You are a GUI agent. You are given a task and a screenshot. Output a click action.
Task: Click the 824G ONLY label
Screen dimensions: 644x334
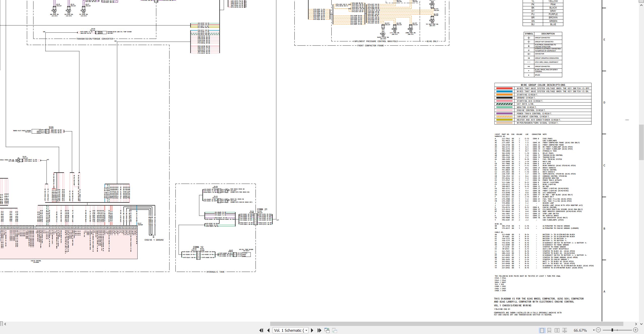432,41
